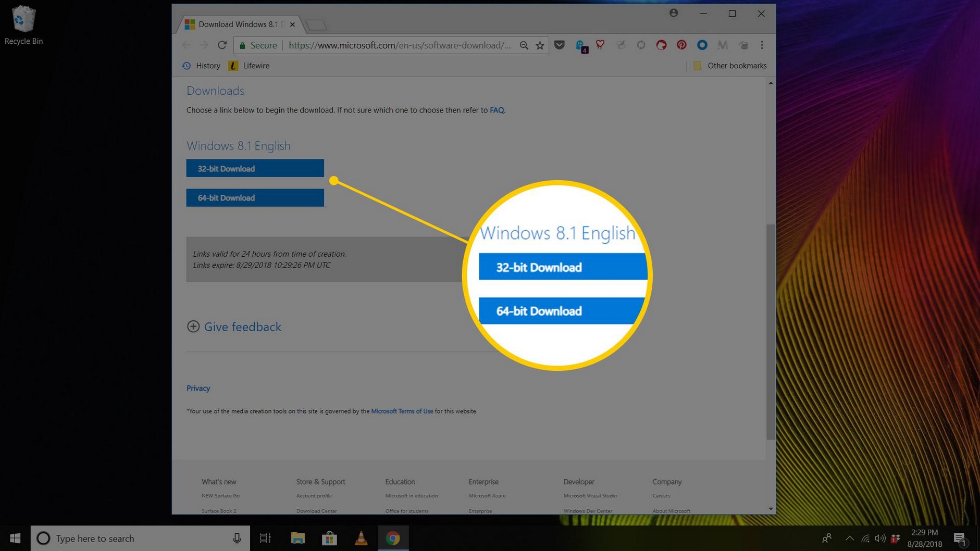Click the Account profile footer link
This screenshot has height=551, width=980.
click(314, 496)
